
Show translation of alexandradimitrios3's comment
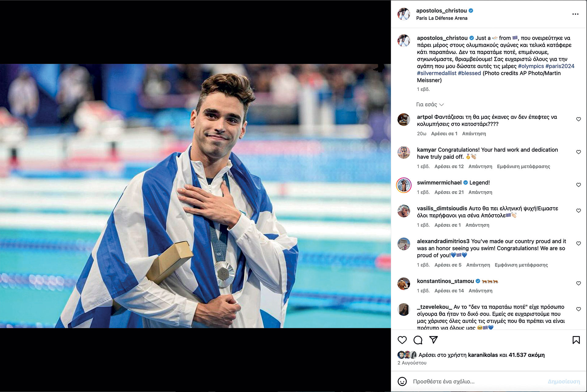[521, 265]
